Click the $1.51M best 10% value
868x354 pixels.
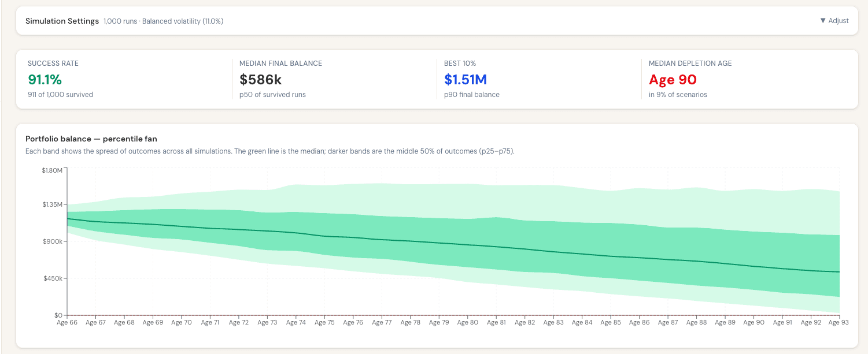pyautogui.click(x=466, y=80)
